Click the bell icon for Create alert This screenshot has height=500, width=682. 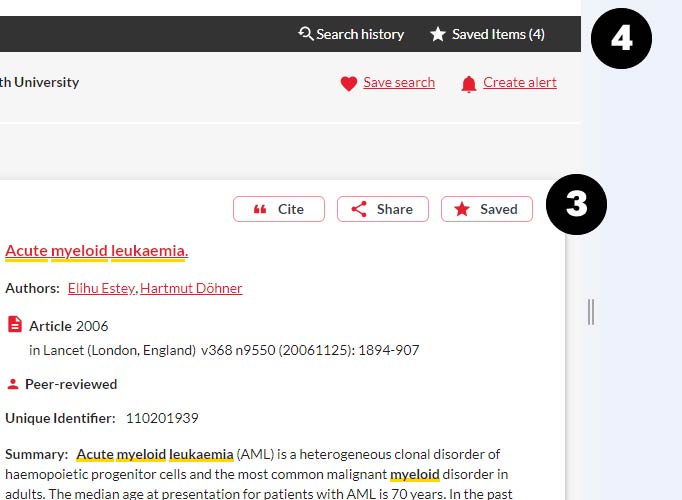click(469, 84)
